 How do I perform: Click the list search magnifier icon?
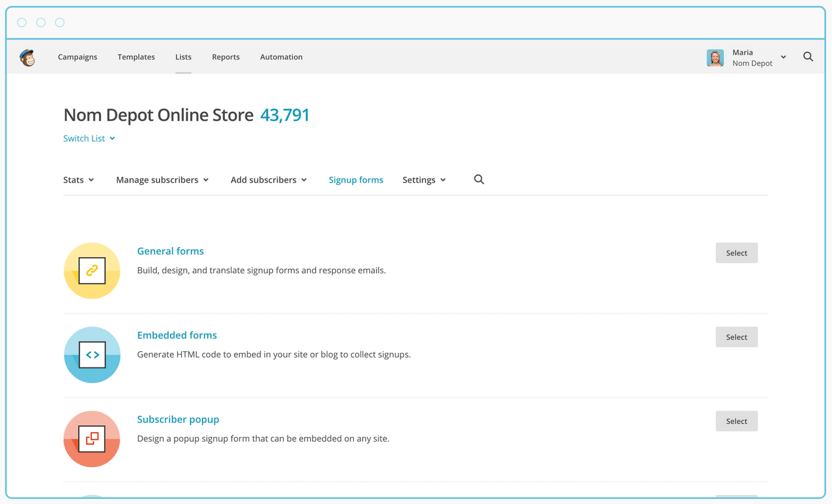479,179
